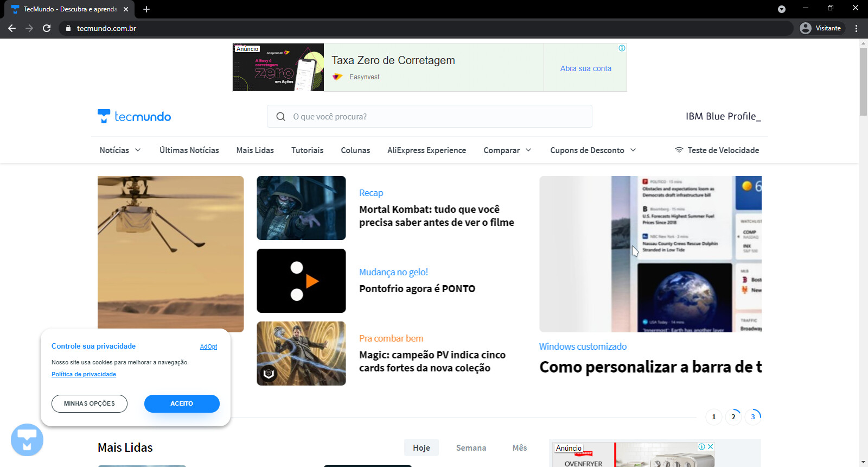Open 'Magic: campeão PV indica cinco cards' headline

click(x=432, y=361)
